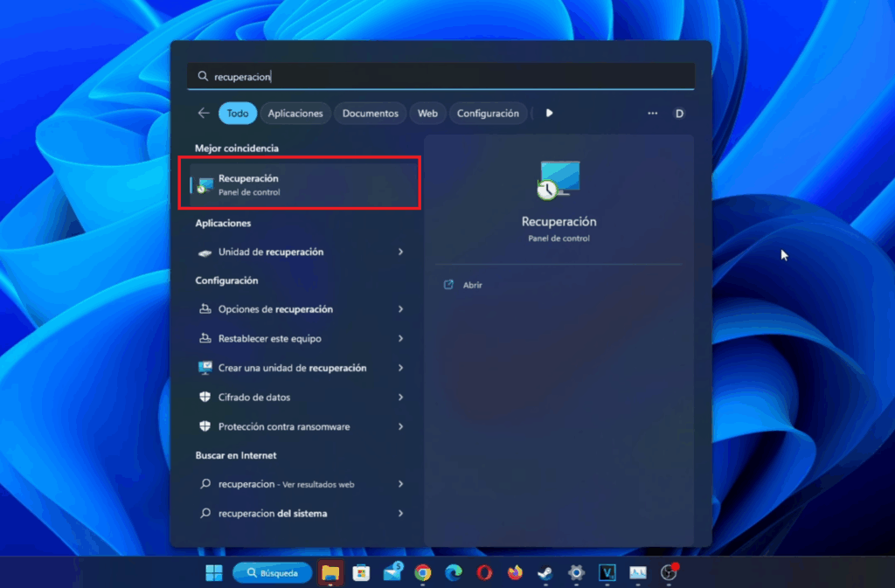Click the Recuperación title in preview pane
Viewport: 895px width, 588px height.
[x=559, y=221]
